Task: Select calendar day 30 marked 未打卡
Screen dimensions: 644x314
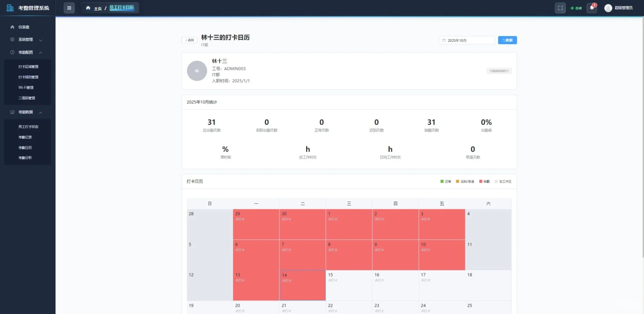Action: coord(303,224)
